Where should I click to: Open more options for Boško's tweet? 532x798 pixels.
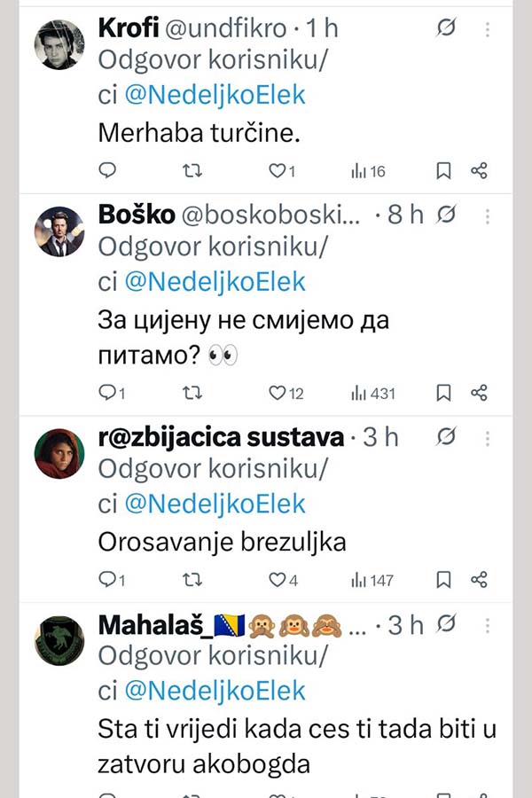point(488,215)
